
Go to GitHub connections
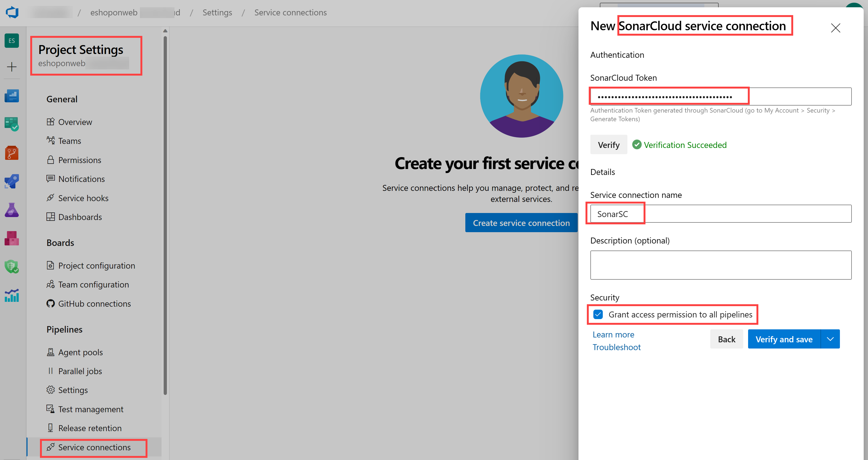(x=95, y=304)
